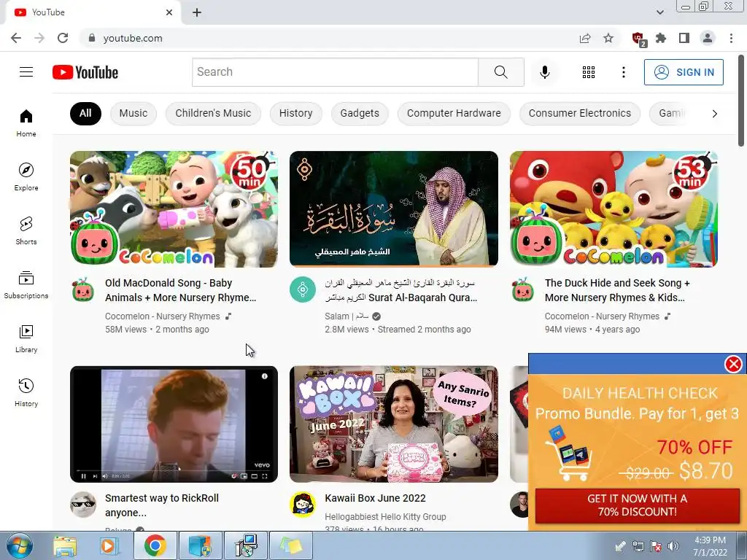This screenshot has width=747, height=560.
Task: Select the Consumer Electronics chip
Action: pyautogui.click(x=579, y=113)
